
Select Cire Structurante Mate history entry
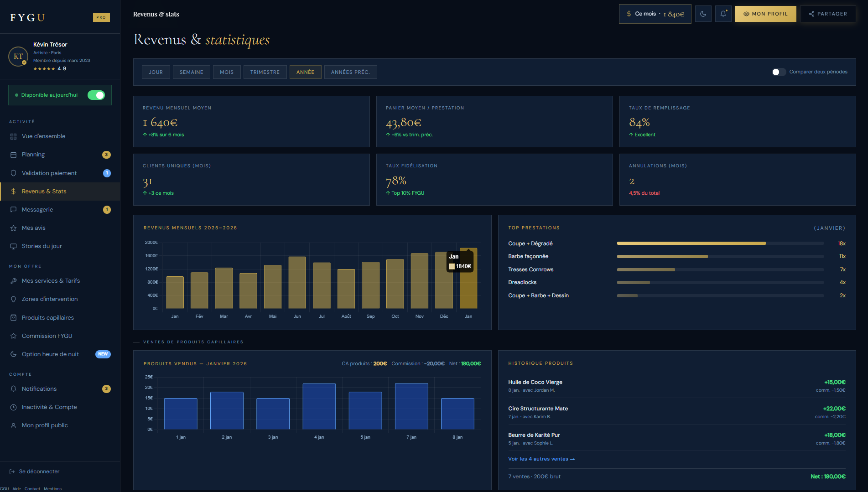coord(677,412)
